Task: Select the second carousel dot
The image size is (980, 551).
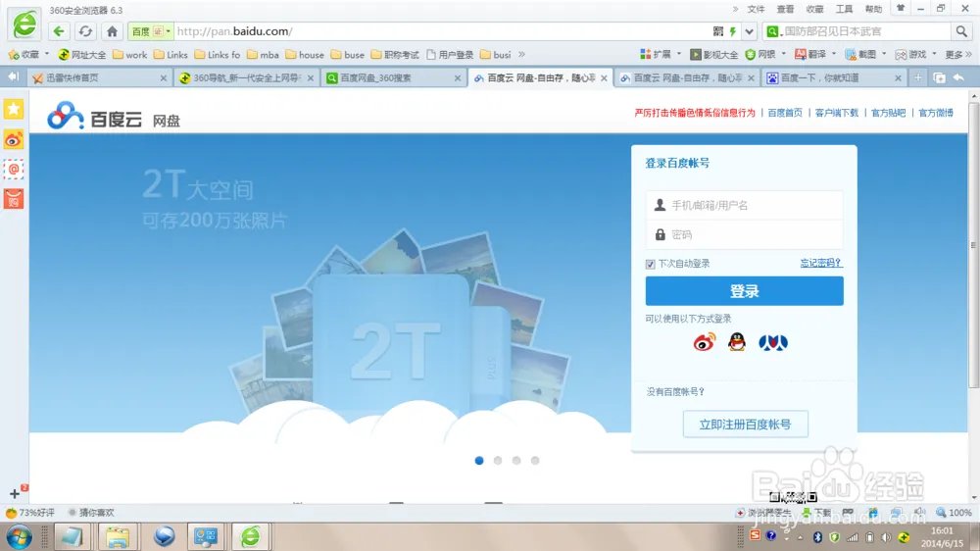Action: tap(498, 461)
